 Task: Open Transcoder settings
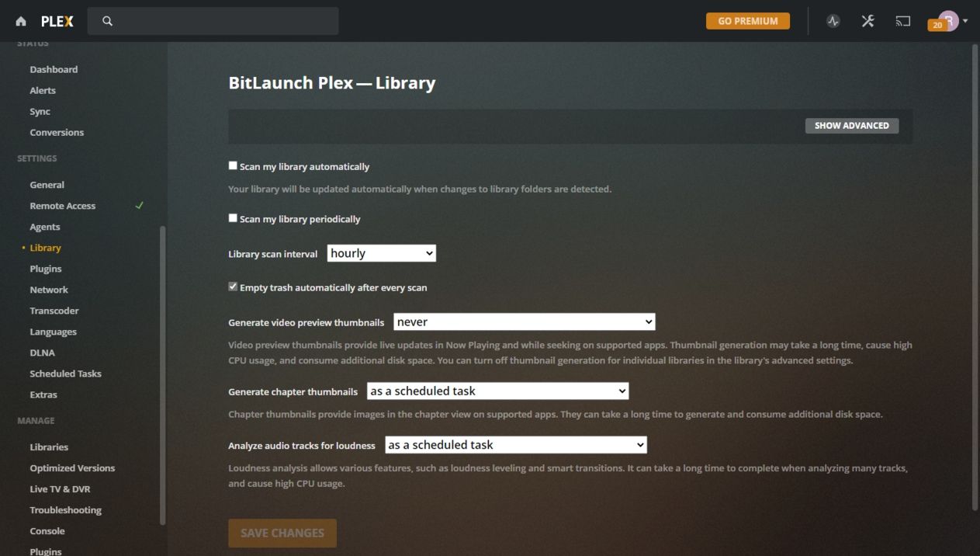(54, 311)
